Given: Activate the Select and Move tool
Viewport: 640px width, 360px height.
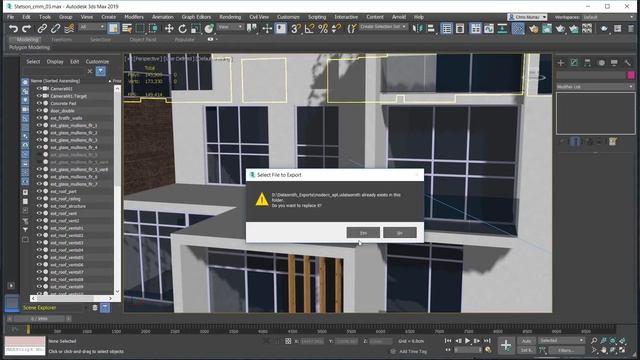Looking at the screenshot, I should (169, 29).
